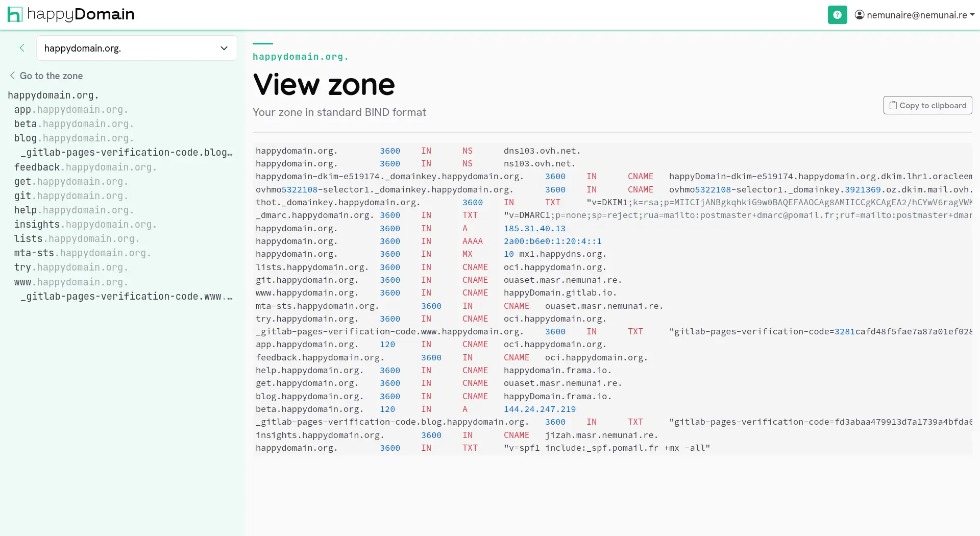Open the nemunaire@nemunai.re account menu
Image resolution: width=980 pixels, height=536 pixels.
[915, 15]
